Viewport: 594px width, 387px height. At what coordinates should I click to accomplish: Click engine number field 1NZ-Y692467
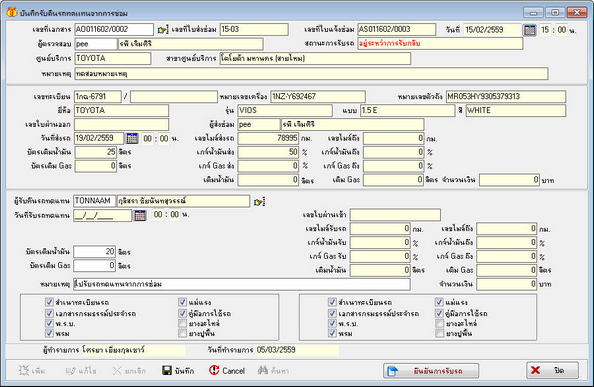(318, 97)
